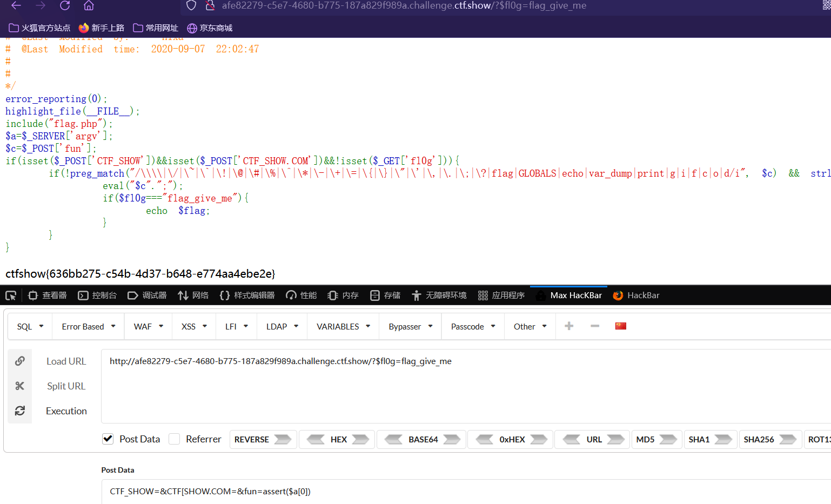Click the HEX decode left arrow
This screenshot has height=504, width=831.
pos(316,439)
